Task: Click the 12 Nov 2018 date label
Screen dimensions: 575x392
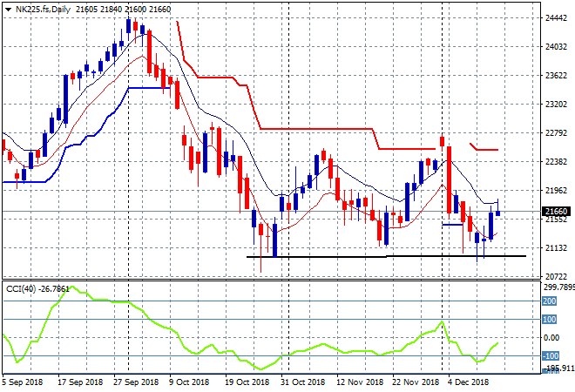Action: pyautogui.click(x=360, y=382)
